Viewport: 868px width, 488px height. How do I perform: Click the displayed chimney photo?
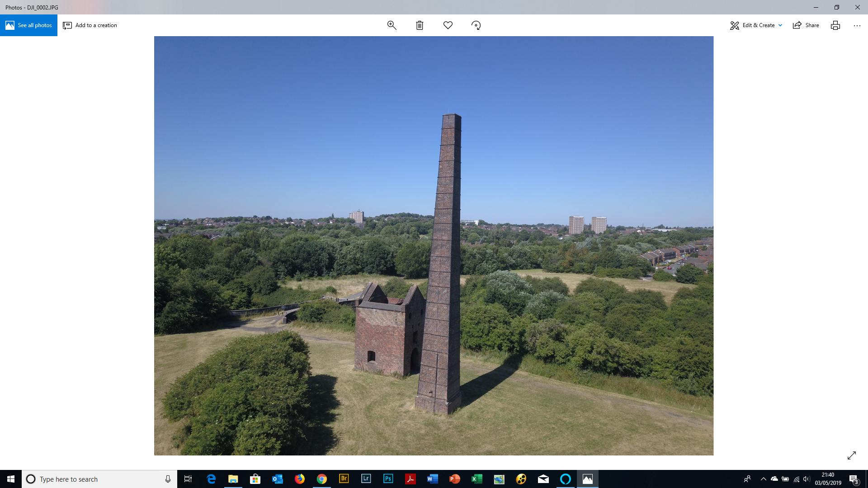click(434, 245)
